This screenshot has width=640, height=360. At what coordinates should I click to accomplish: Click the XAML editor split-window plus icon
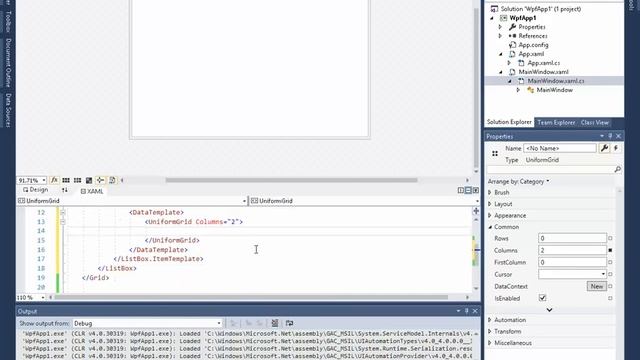point(476,211)
